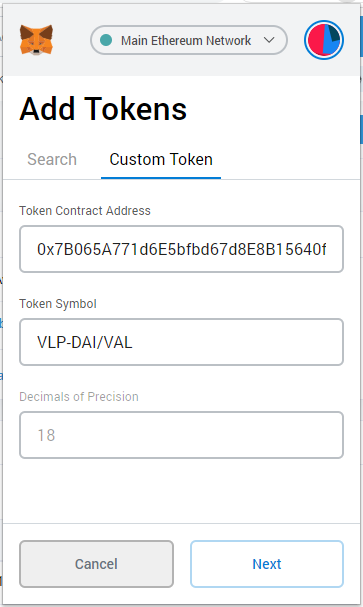363x607 pixels.
Task: Click the Token Symbol field with VLP-DAI/VAL
Action: pyautogui.click(x=182, y=342)
